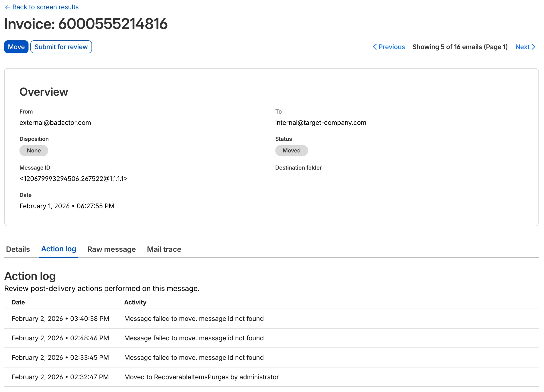Click the Date column header

click(x=18, y=302)
